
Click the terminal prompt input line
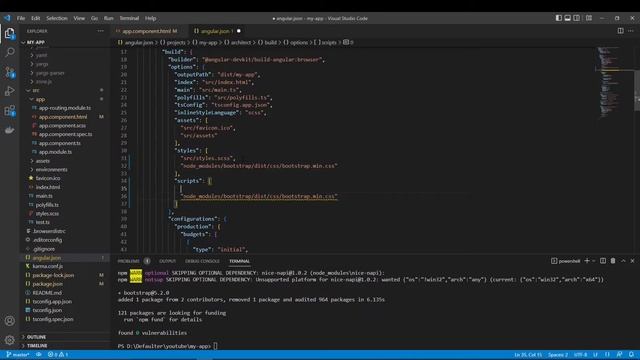coord(167,346)
